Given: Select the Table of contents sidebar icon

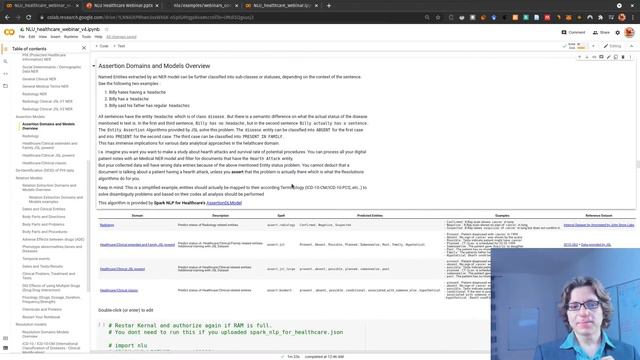Looking at the screenshot, I should [5, 49].
